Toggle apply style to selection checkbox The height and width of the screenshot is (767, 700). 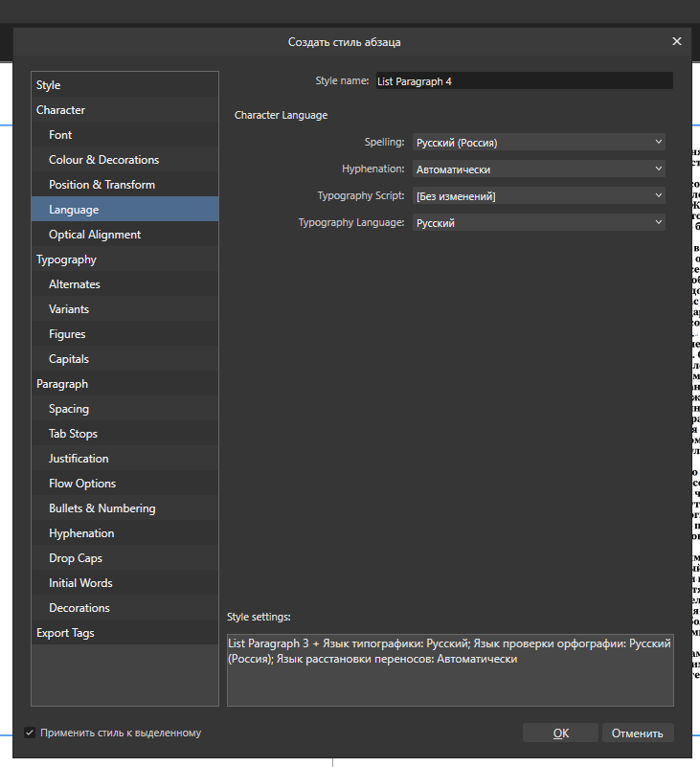(30, 733)
